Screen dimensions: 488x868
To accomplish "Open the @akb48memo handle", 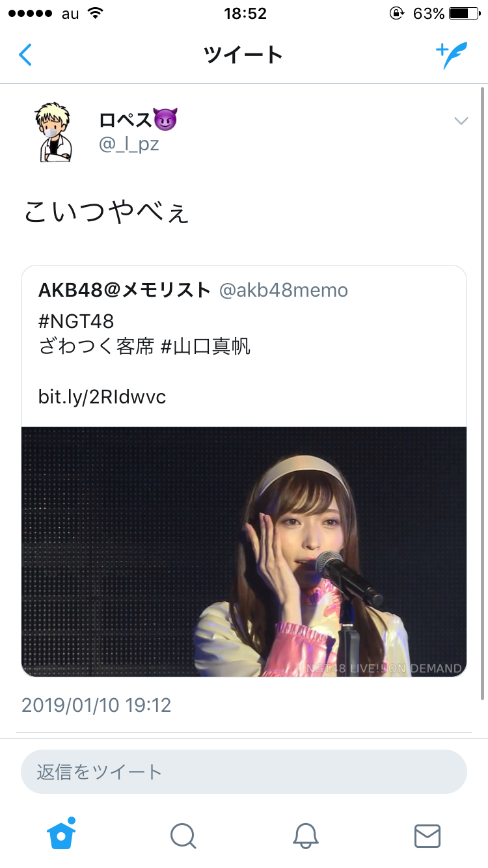I will (x=284, y=290).
